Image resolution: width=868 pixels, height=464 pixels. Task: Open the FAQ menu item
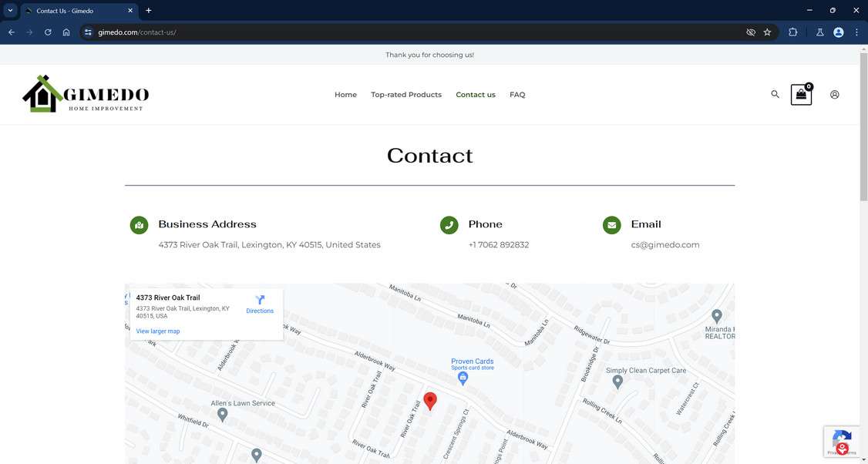[x=517, y=95]
